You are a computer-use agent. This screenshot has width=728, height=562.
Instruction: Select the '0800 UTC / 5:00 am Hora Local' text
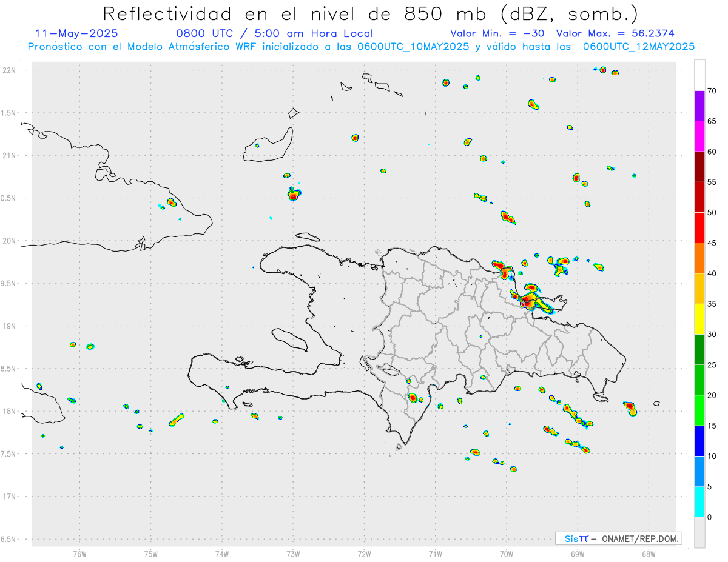(x=274, y=33)
